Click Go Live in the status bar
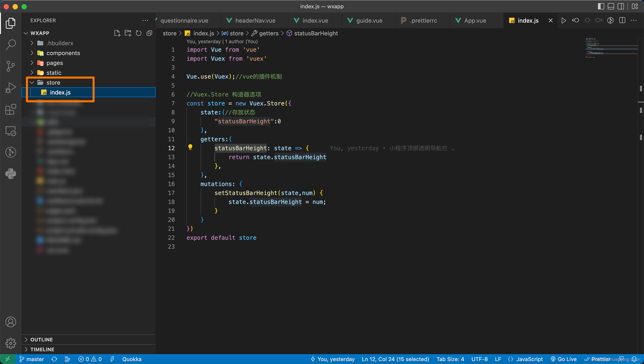 coord(564,359)
